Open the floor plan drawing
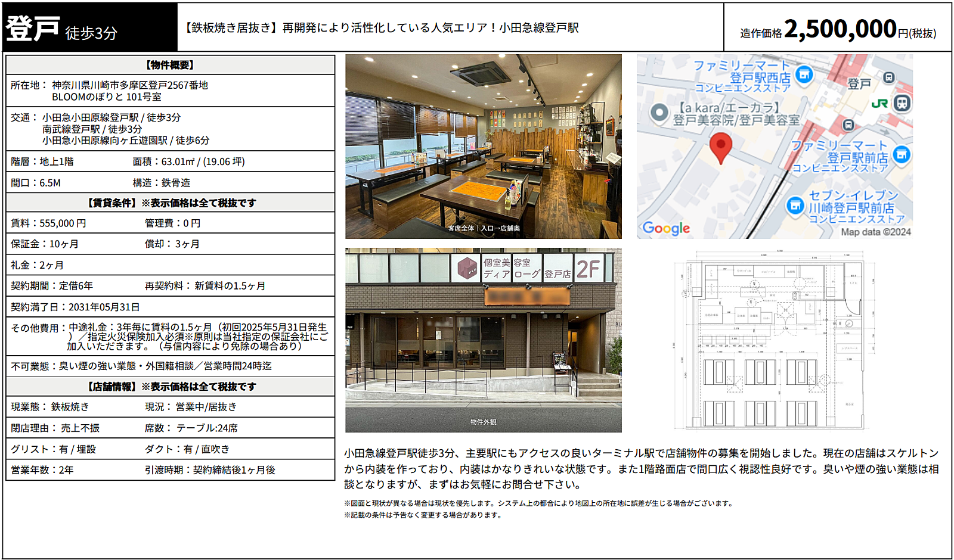 775,340
